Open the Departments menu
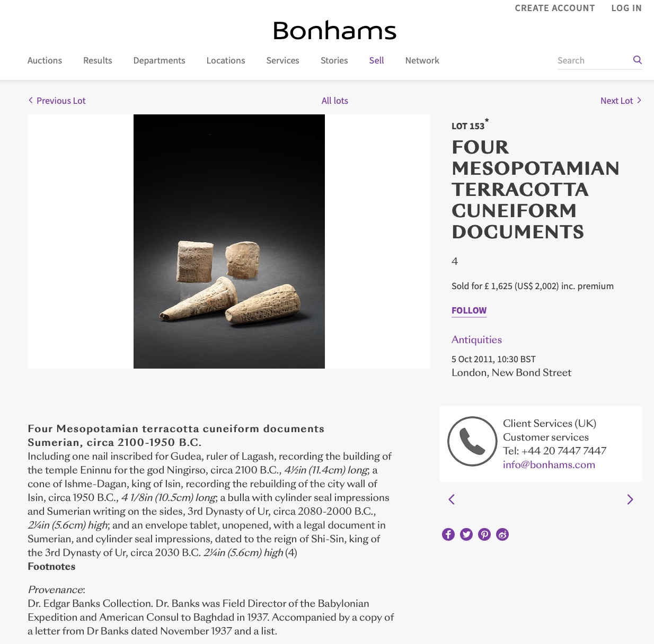Image resolution: width=654 pixels, height=644 pixels. point(159,60)
